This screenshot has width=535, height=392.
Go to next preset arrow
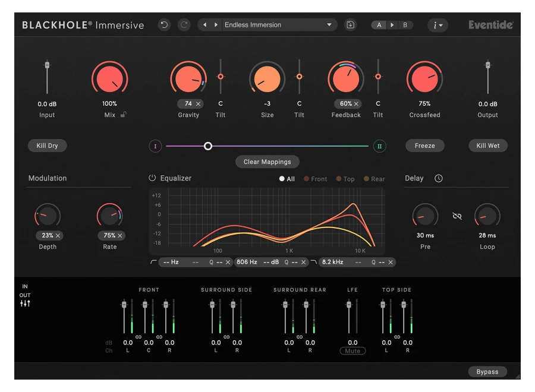(216, 25)
